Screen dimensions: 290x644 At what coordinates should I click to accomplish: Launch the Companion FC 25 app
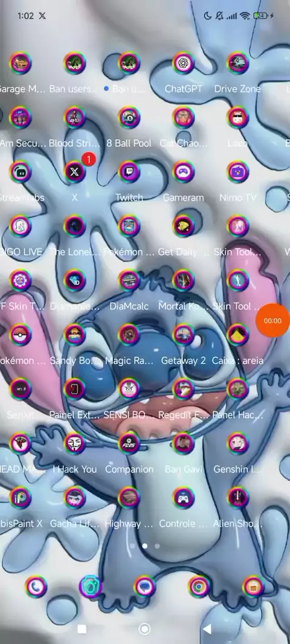click(x=129, y=443)
